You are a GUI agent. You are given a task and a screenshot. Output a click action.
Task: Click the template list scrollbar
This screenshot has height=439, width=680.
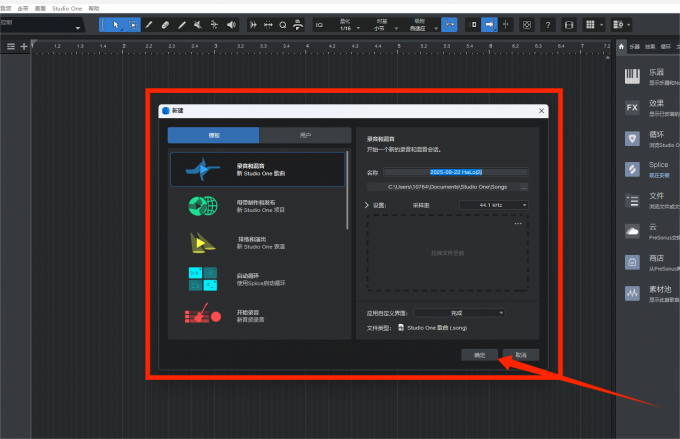click(x=347, y=190)
